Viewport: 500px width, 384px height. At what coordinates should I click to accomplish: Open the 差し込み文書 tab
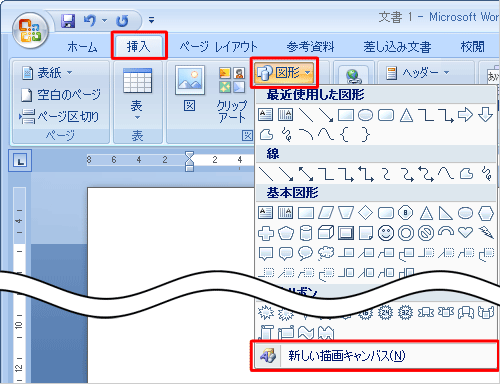pos(397,47)
